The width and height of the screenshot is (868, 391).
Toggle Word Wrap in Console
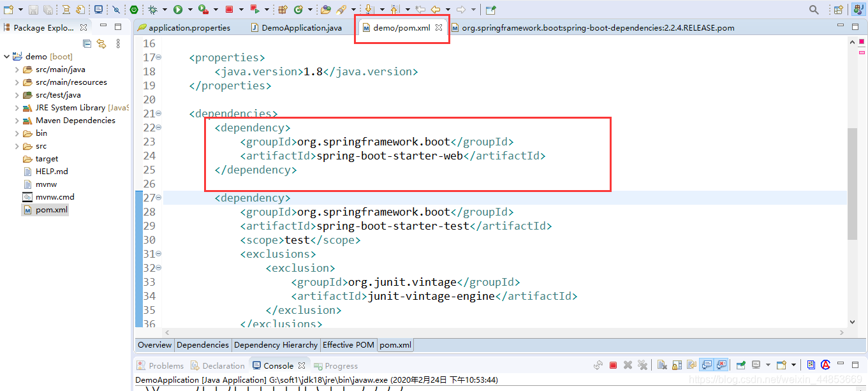[691, 365]
